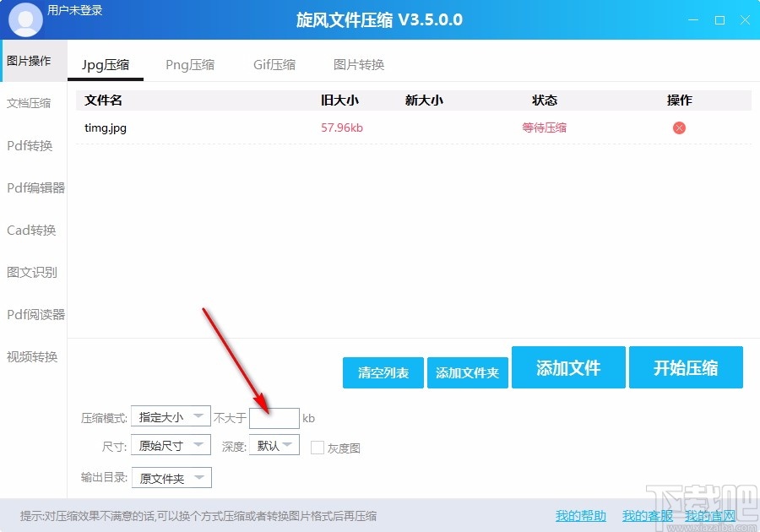Remove timg.jpg with the red X icon

pyautogui.click(x=678, y=128)
